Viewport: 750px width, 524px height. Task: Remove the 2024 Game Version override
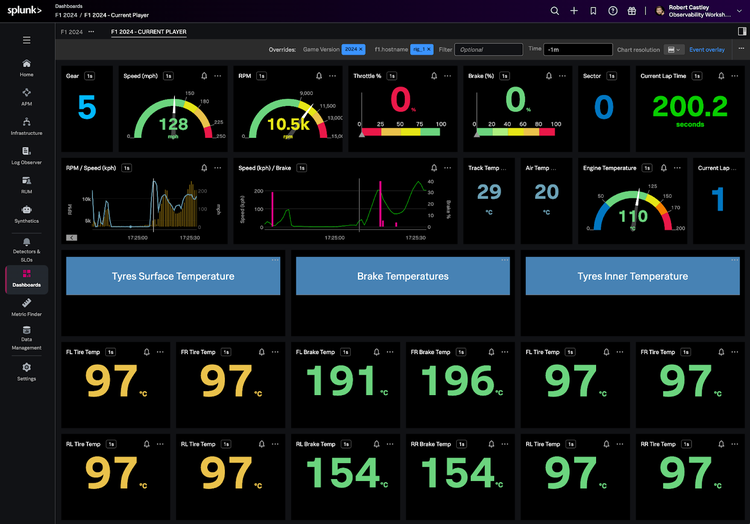[x=361, y=49]
